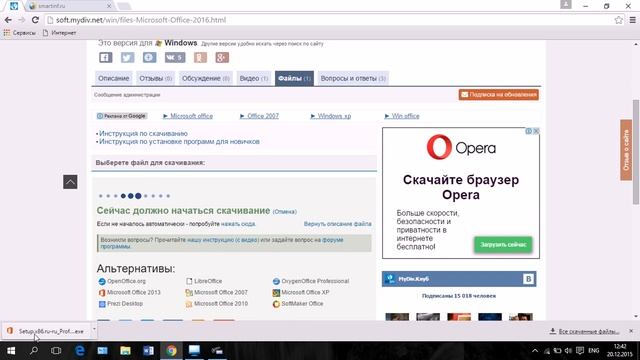Switch to Видео tab
The width and height of the screenshot is (640, 360).
point(254,78)
